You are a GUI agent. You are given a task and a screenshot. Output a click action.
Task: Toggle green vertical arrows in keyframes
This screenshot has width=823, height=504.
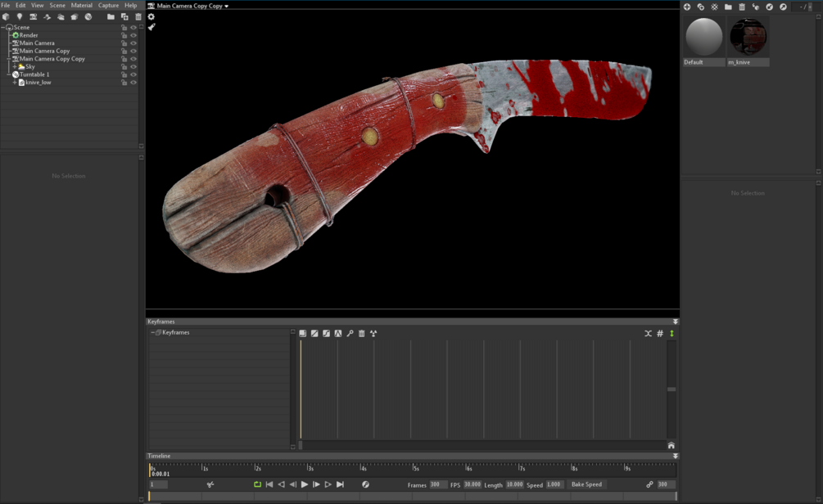[672, 334]
